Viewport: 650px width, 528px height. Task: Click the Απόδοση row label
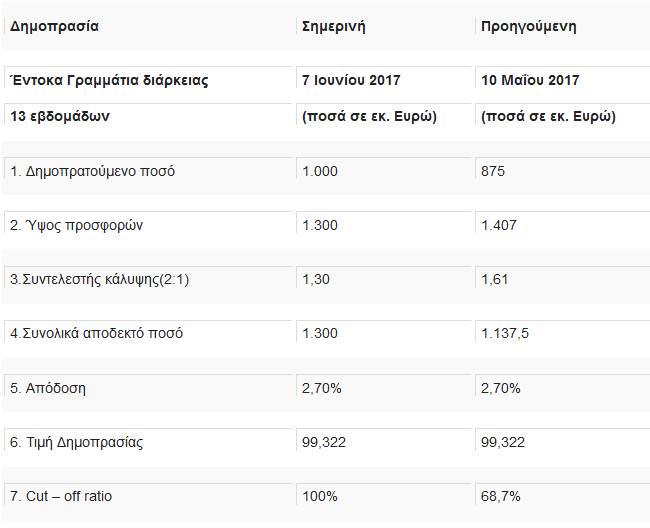click(x=48, y=388)
